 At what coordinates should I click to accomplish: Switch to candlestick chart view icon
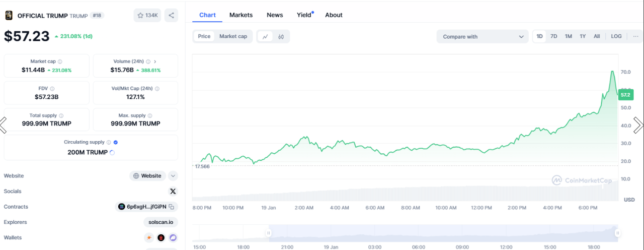coord(281,36)
